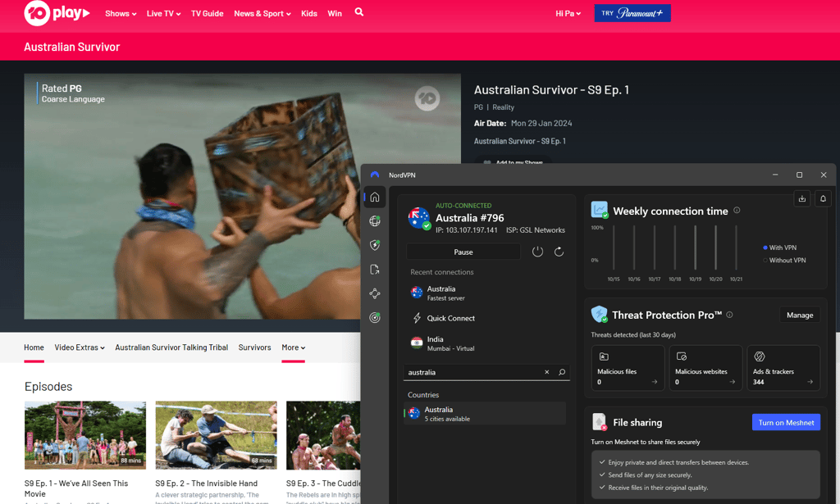Viewport: 840px width, 504px height.
Task: Click the Quick Connect lightning icon
Action: (x=417, y=318)
